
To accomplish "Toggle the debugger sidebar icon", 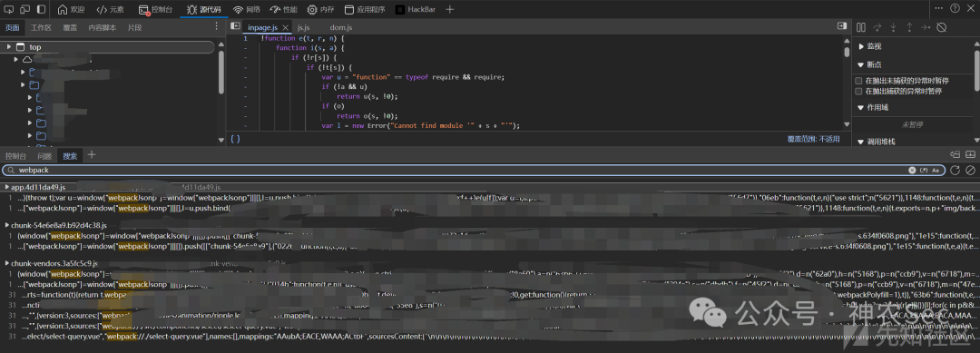I will (x=842, y=26).
